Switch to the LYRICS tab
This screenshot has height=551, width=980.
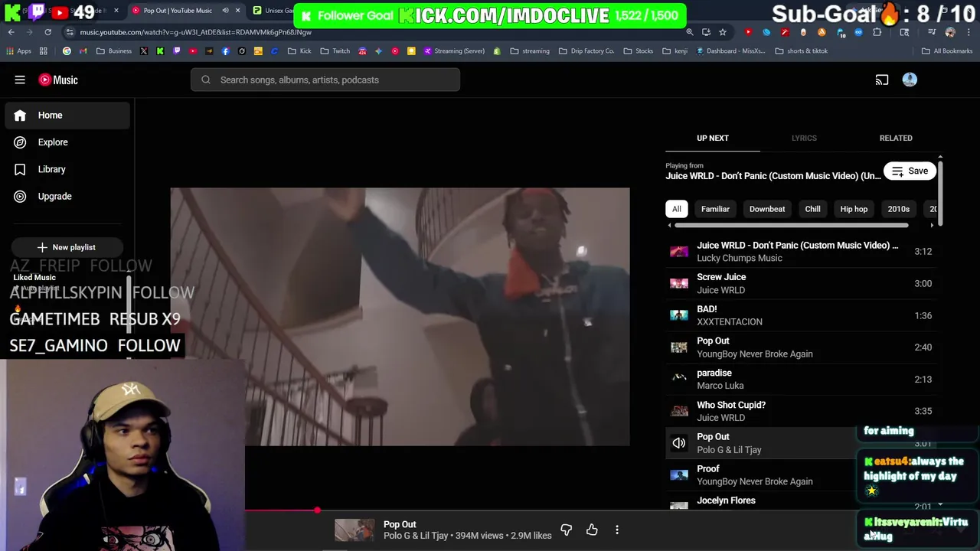804,138
